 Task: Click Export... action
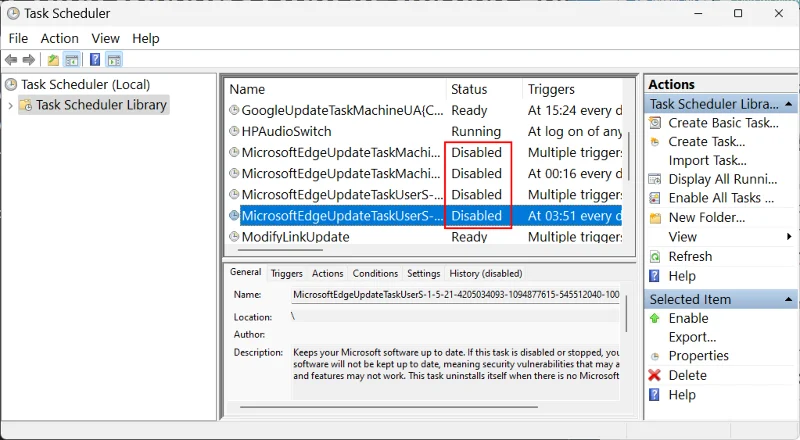(x=692, y=337)
